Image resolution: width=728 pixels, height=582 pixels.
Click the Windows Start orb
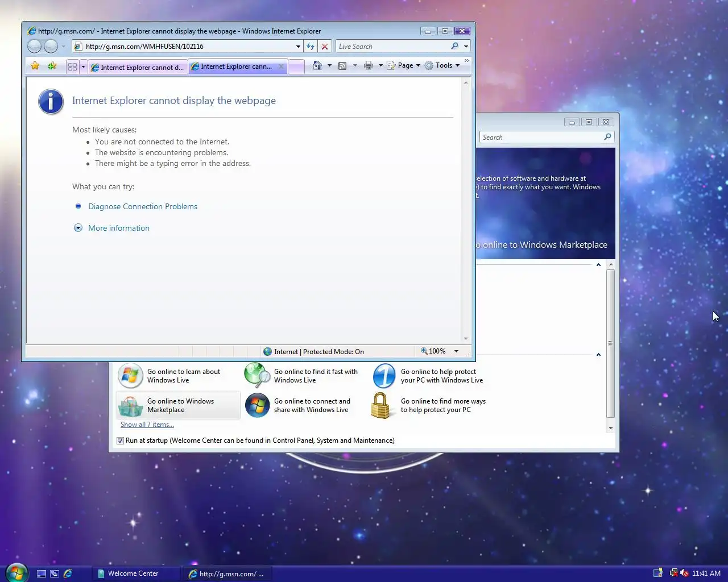pos(16,572)
